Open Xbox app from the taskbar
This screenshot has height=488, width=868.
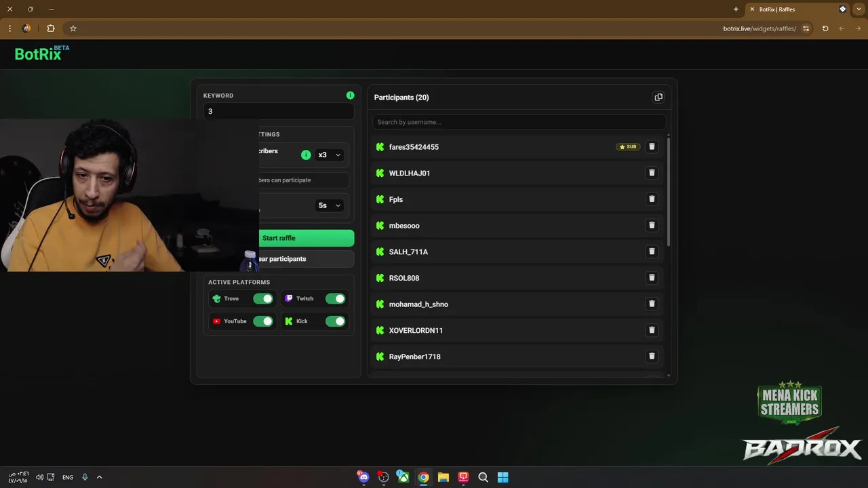(403, 477)
